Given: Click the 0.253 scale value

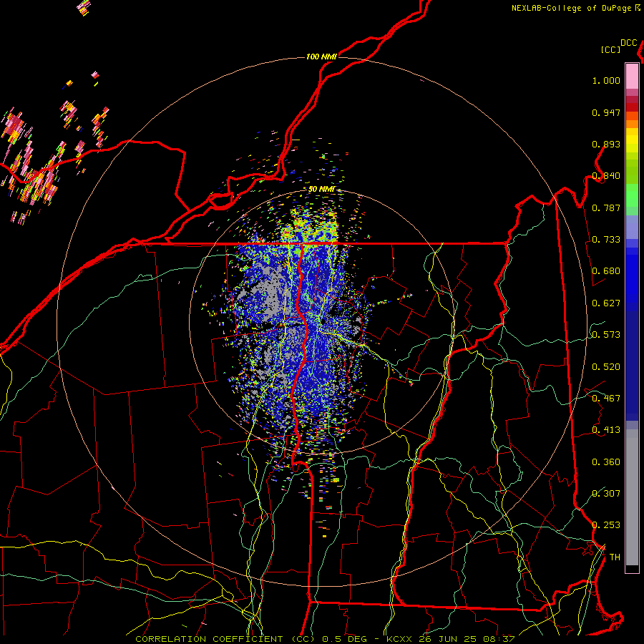Looking at the screenshot, I should point(606,525).
